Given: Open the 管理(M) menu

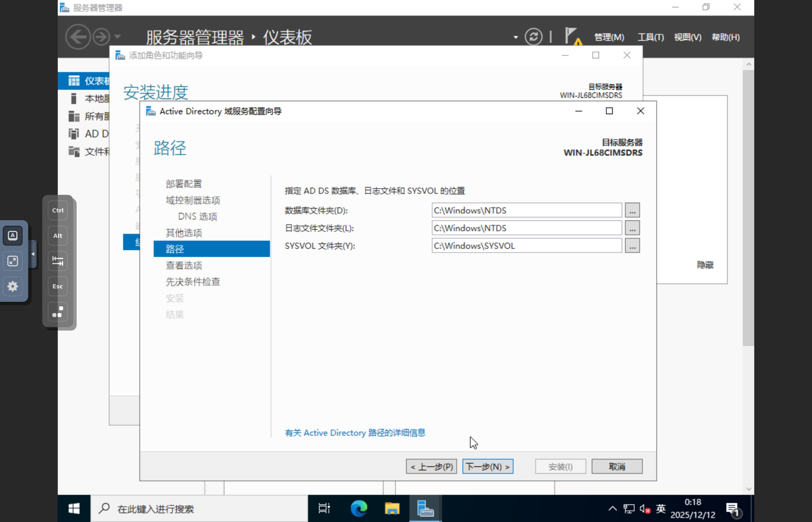Looking at the screenshot, I should (609, 37).
